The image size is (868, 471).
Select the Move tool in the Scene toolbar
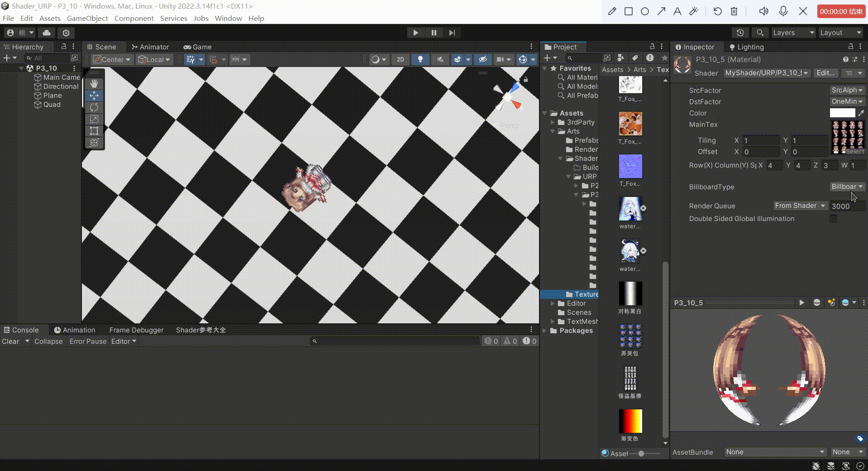[94, 96]
